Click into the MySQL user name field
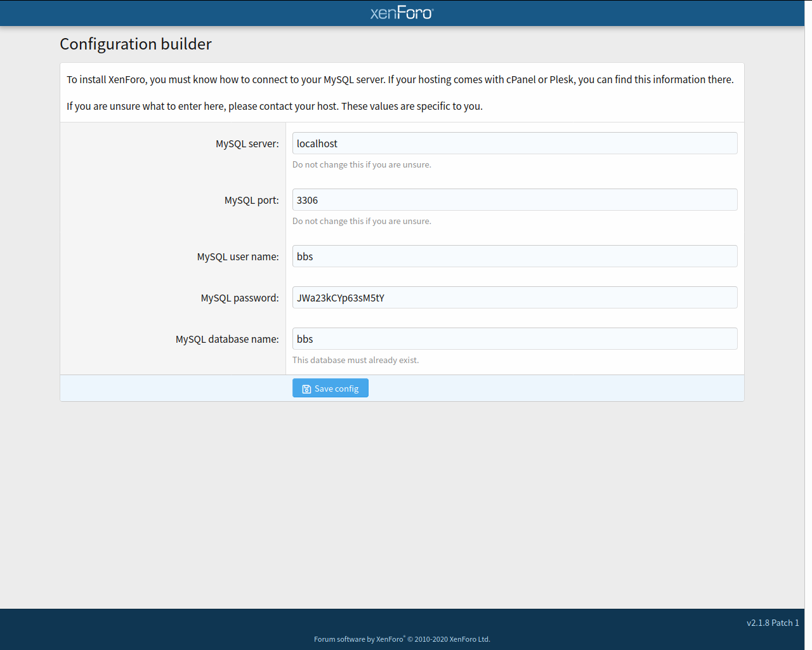812x650 pixels. [514, 256]
